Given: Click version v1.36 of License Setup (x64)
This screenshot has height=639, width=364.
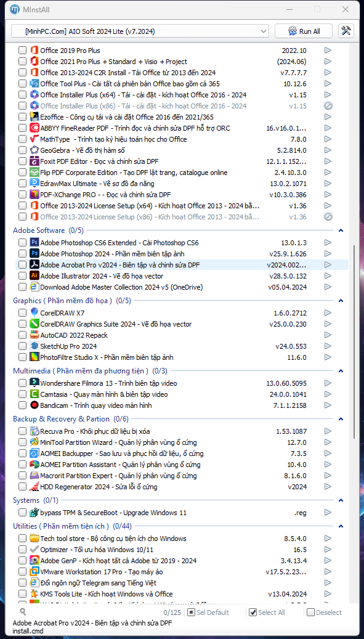Looking at the screenshot, I should point(297,205).
